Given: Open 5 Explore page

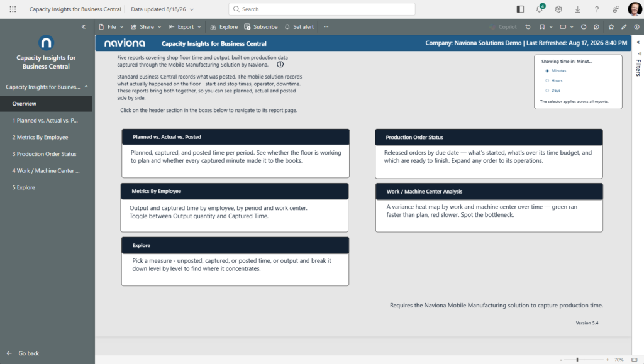Looking at the screenshot, I should click(x=46, y=187).
